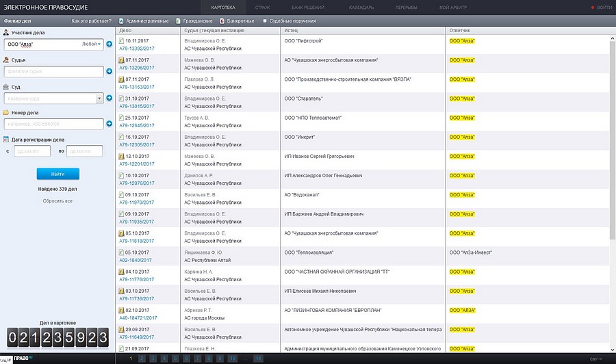Click the case icon next to case А79-13206/2017
This screenshot has width=616, height=364.
point(122,60)
